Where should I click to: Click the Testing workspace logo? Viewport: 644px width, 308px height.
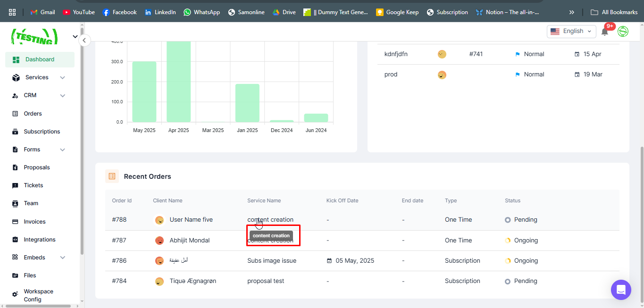(34, 37)
